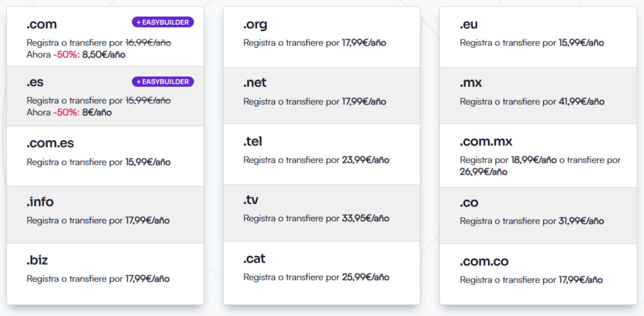
Task: Click the EASYBUILDER badge next to .es
Action: click(163, 82)
